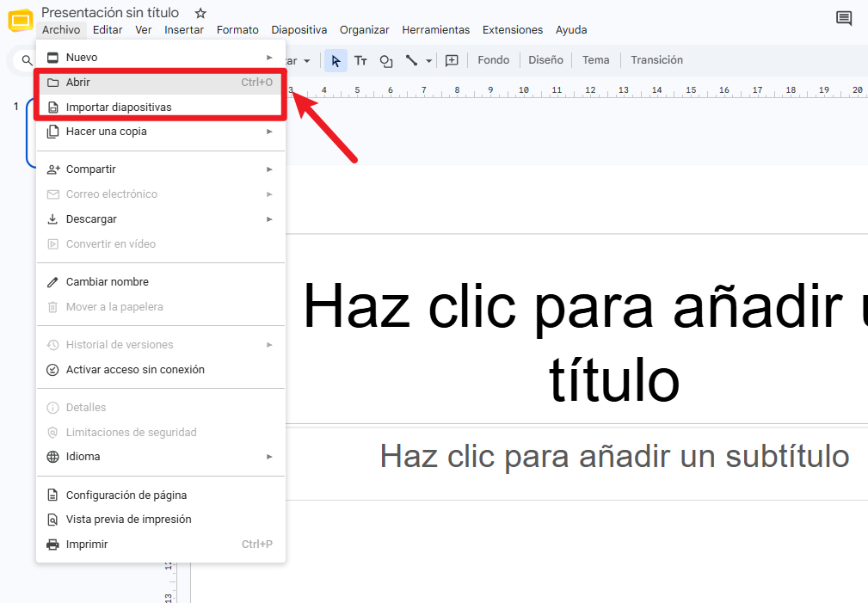The height and width of the screenshot is (603, 868).
Task: Click the Tema toolbar button
Action: point(595,60)
